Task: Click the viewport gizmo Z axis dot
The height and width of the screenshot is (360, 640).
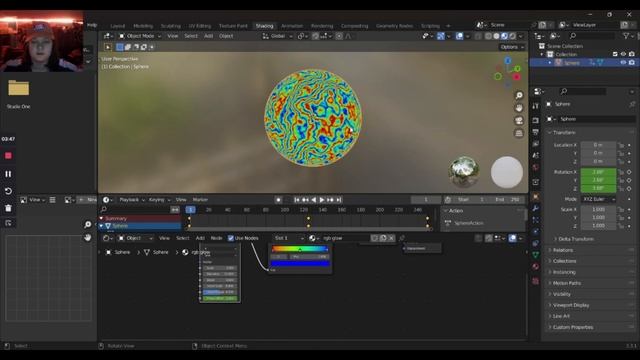Action: [x=508, y=60]
